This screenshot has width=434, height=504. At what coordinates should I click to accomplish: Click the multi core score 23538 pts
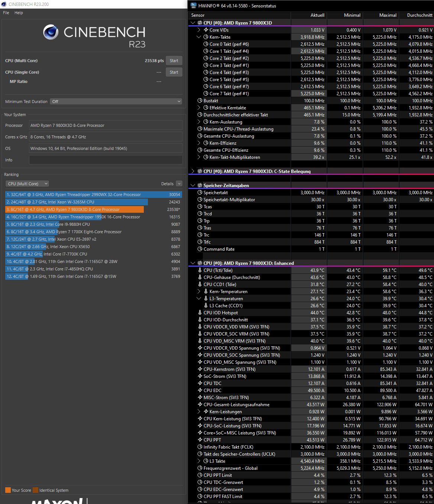pos(154,61)
